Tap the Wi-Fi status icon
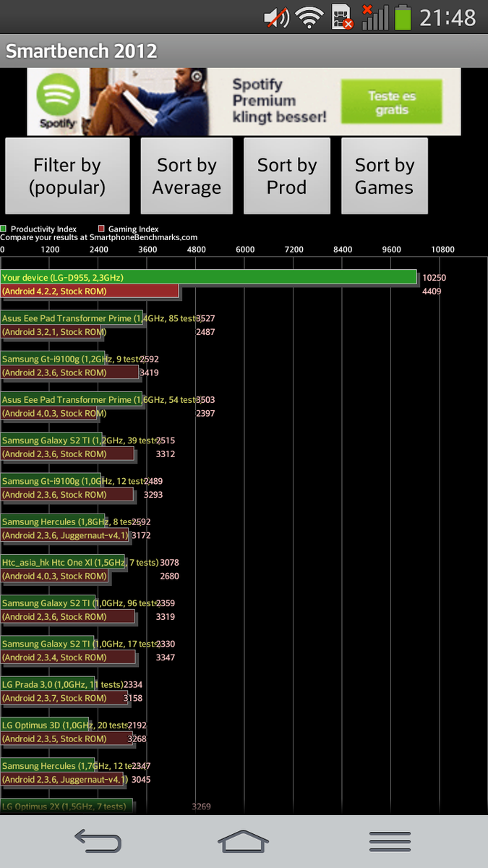488x868 pixels. tap(311, 17)
